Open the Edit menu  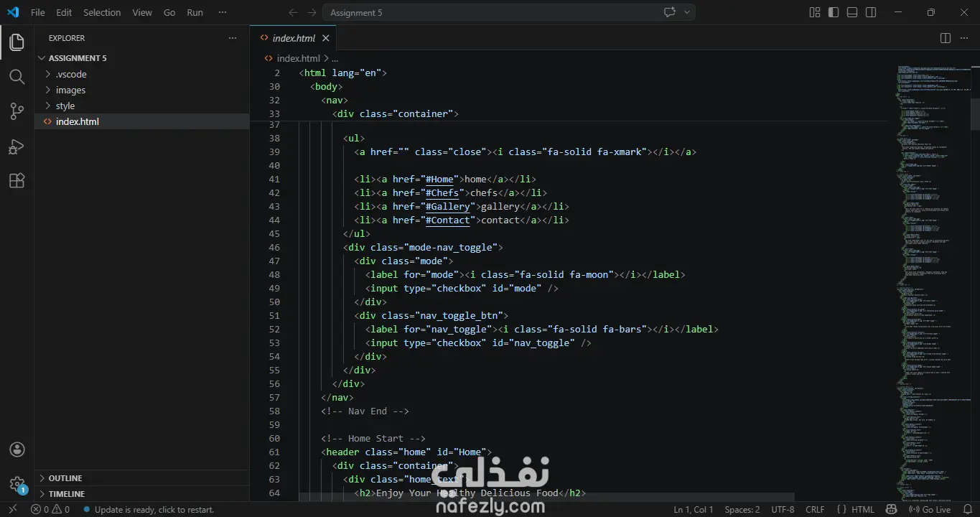(64, 12)
